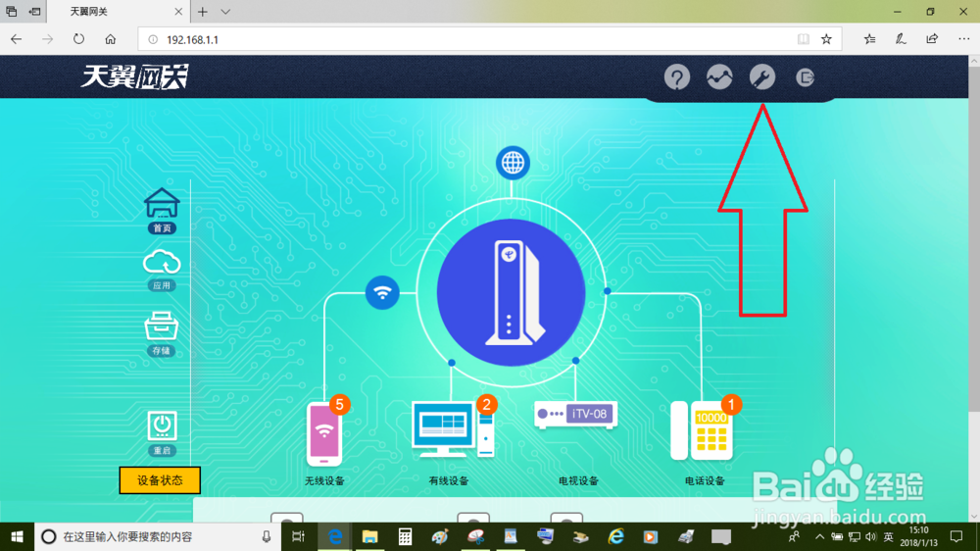Open the network diagnostics wave icon
This screenshot has width=980, height=551.
(x=719, y=77)
